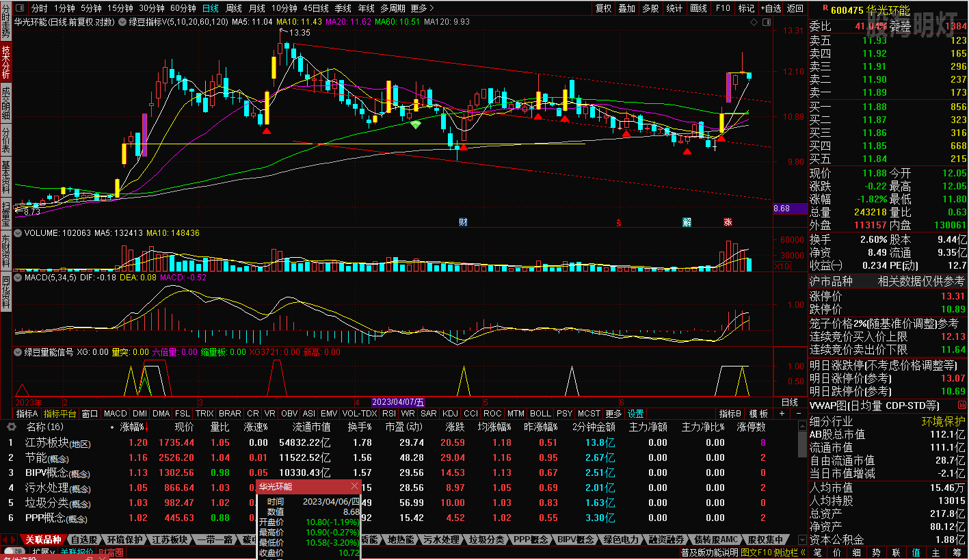Click the 叠加 overlay button
This screenshot has height=560, width=969.
(x=626, y=9)
